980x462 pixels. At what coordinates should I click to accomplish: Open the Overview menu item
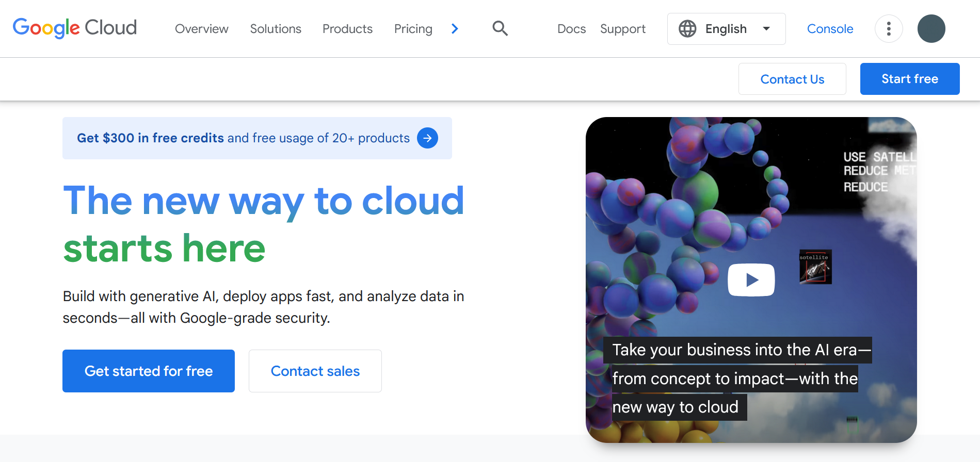[x=202, y=29]
